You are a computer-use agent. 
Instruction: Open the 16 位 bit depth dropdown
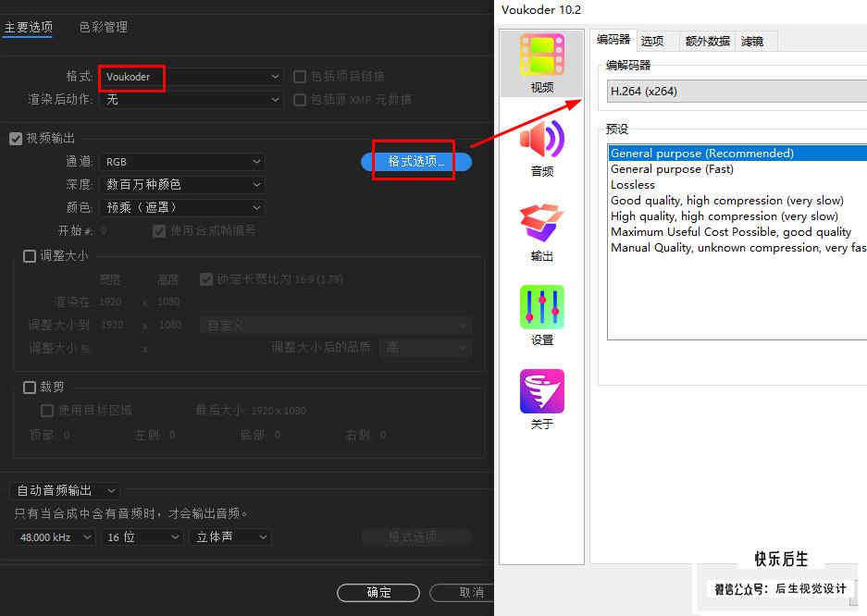pyautogui.click(x=142, y=537)
